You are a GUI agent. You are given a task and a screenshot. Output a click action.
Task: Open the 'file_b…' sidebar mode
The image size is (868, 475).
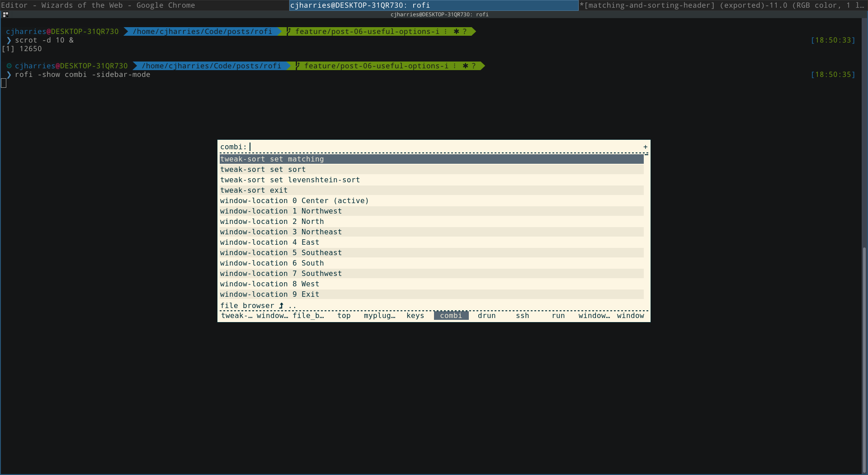[x=308, y=315]
